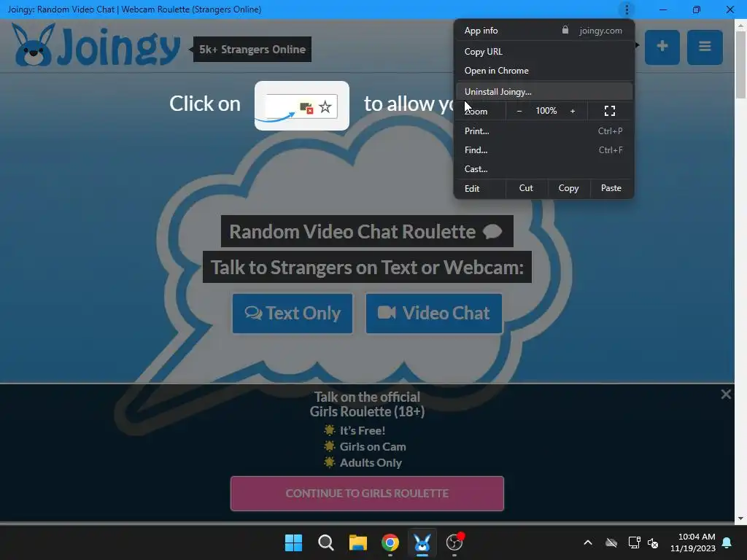Click the 5k+ Strangers Online badge

252,50
